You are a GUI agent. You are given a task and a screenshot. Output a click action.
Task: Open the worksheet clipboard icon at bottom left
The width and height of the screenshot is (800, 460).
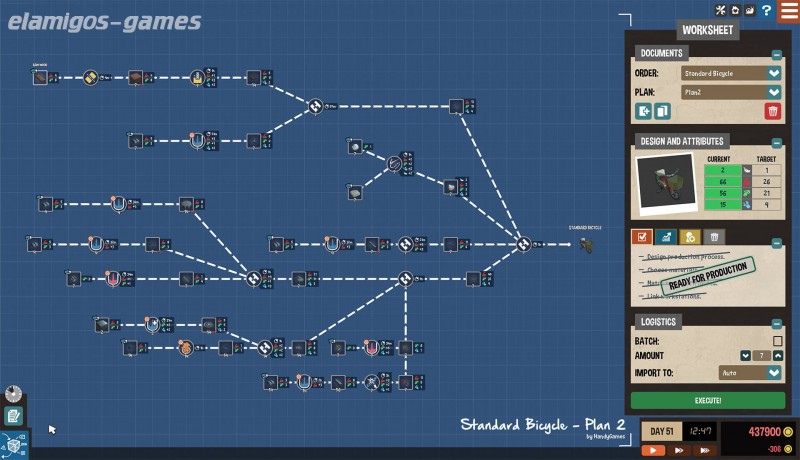(13, 415)
